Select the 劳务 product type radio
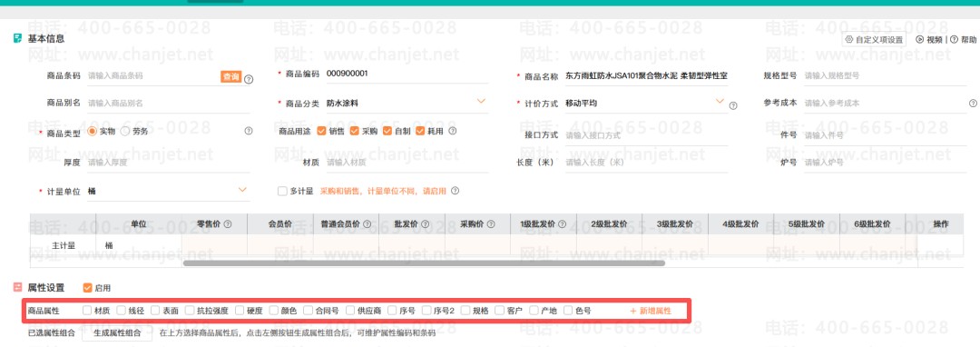The image size is (980, 347). click(x=125, y=132)
